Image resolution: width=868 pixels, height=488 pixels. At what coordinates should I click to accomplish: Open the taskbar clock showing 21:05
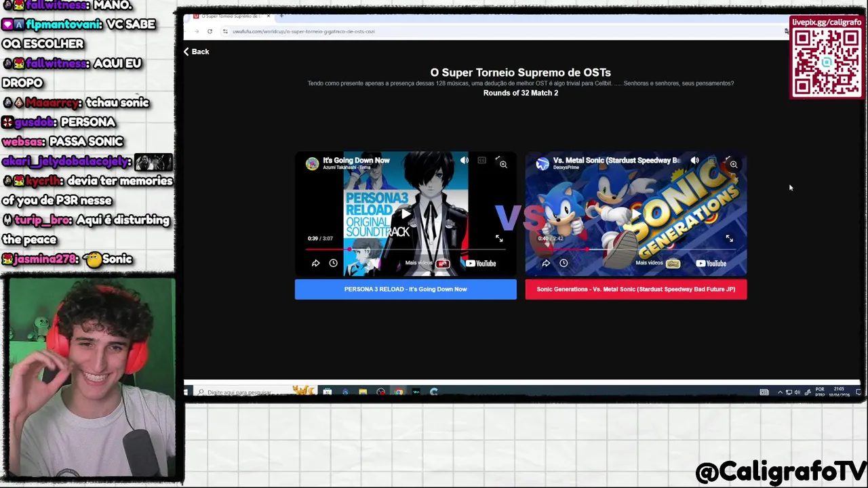tap(840, 392)
